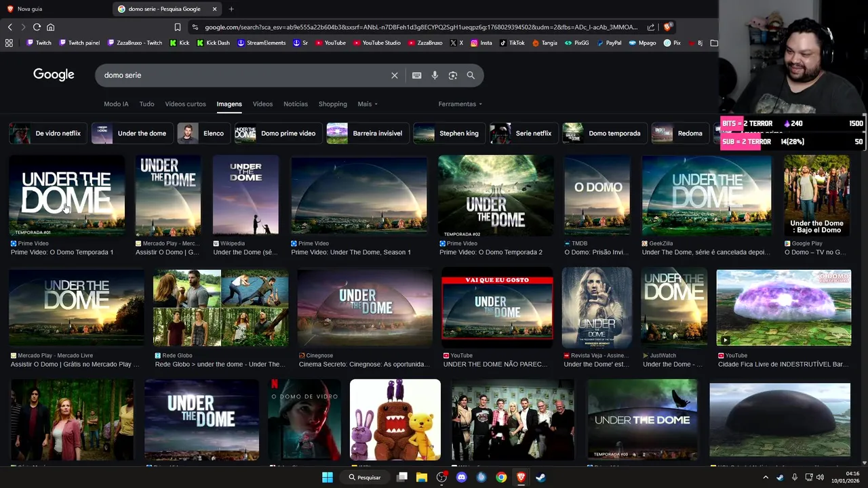Open the apps grid in bookmarks bar
The image size is (868, 488).
point(9,43)
